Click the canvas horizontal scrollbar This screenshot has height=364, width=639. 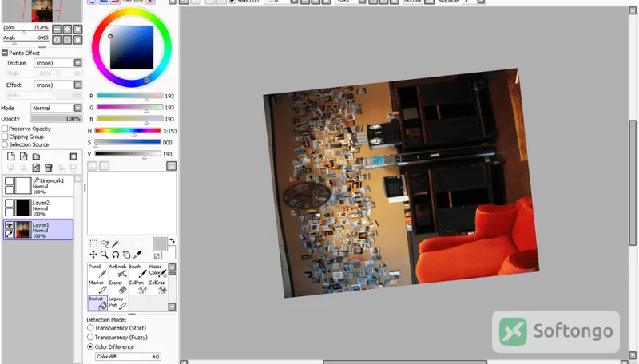(x=405, y=362)
